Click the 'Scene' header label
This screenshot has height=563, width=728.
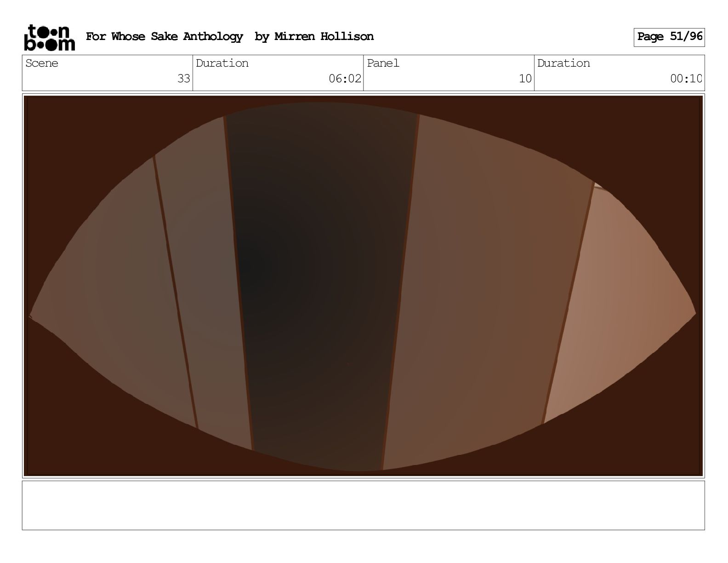42,63
